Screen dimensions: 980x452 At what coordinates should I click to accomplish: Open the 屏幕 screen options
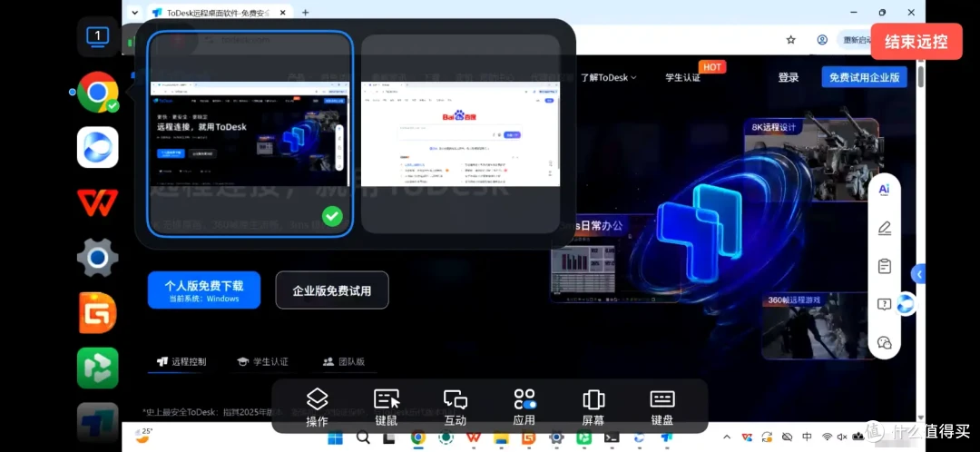coord(593,407)
